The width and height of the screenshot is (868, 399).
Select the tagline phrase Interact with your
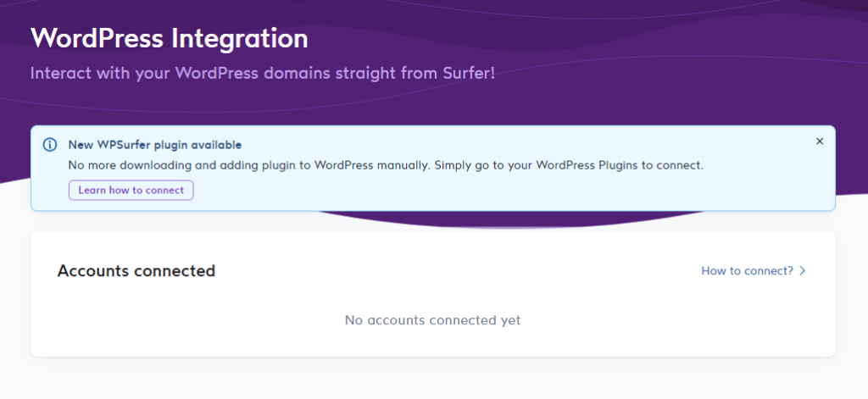click(x=100, y=73)
